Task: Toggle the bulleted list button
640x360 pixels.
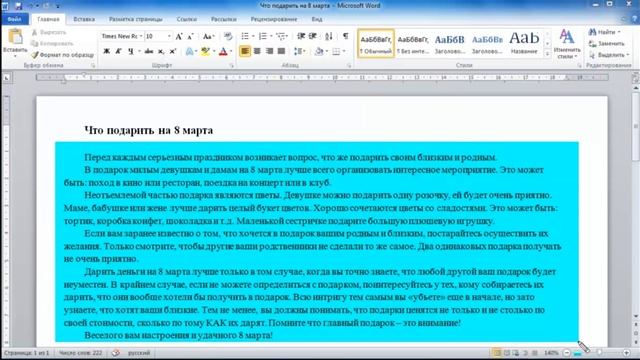Action: [x=245, y=36]
